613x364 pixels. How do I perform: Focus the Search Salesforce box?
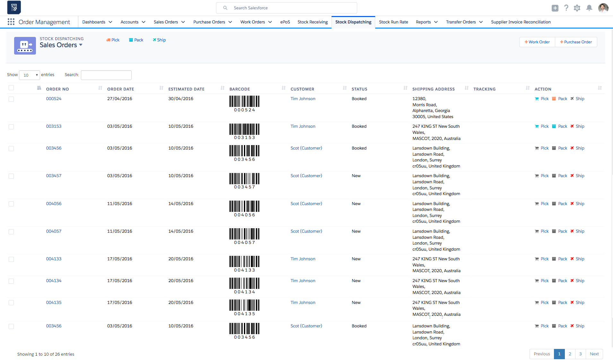[x=287, y=8]
